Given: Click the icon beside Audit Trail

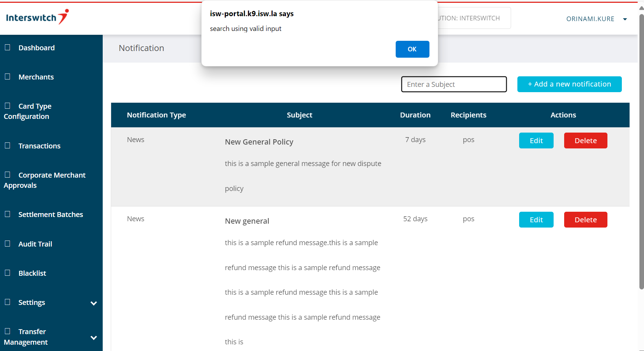Looking at the screenshot, I should click(7, 244).
